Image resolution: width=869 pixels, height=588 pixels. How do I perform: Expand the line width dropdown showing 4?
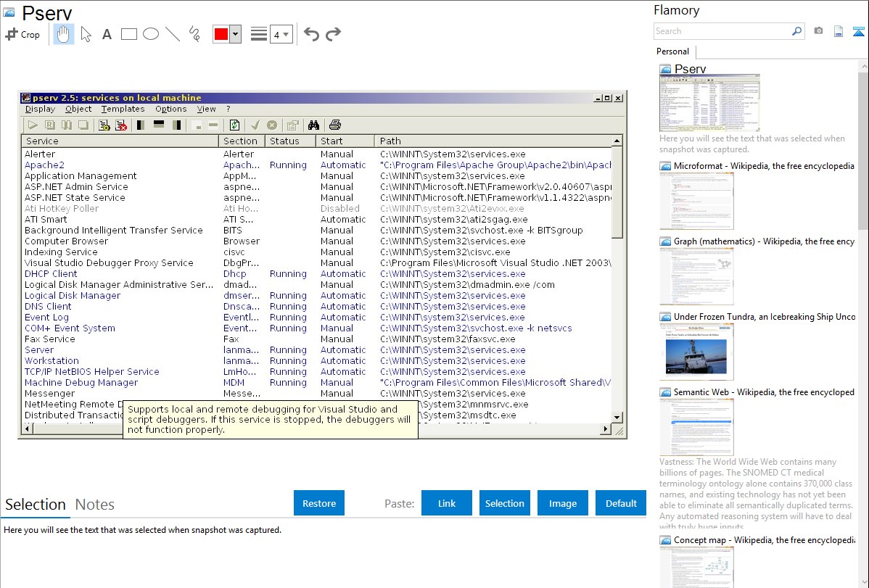[x=281, y=34]
